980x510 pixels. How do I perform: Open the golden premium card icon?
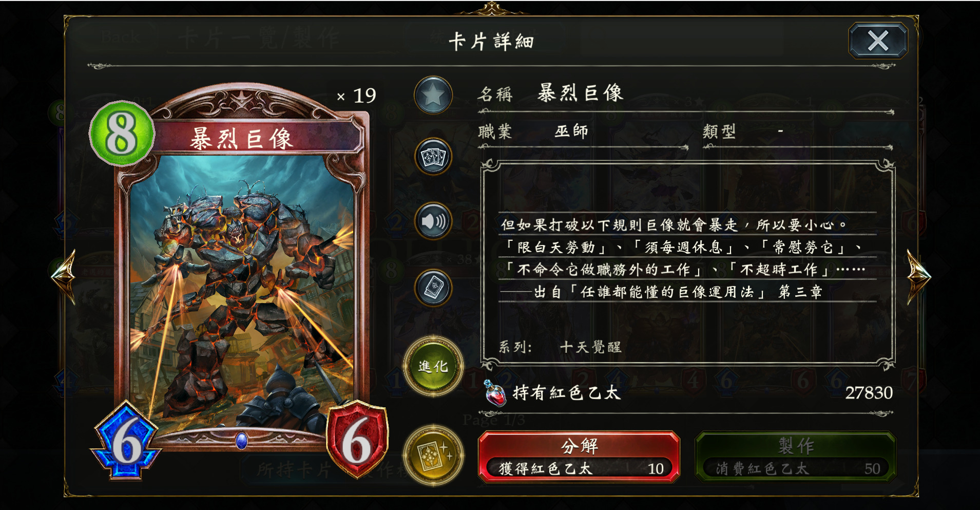coord(433,456)
